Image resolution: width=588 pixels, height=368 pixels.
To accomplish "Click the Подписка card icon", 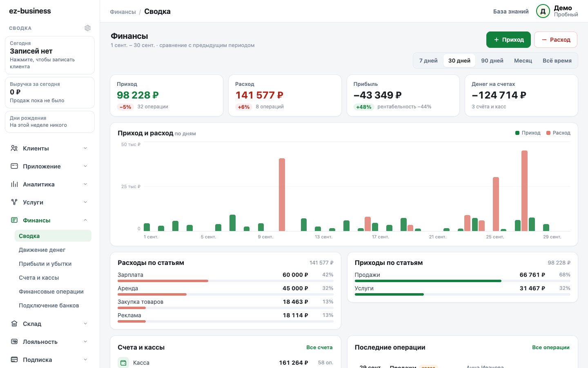I will click(14, 359).
